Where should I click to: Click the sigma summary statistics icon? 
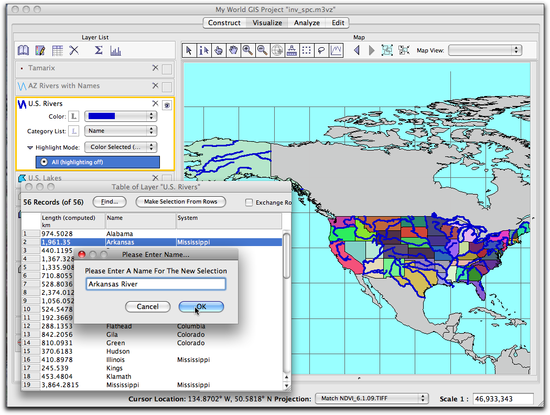click(x=99, y=51)
